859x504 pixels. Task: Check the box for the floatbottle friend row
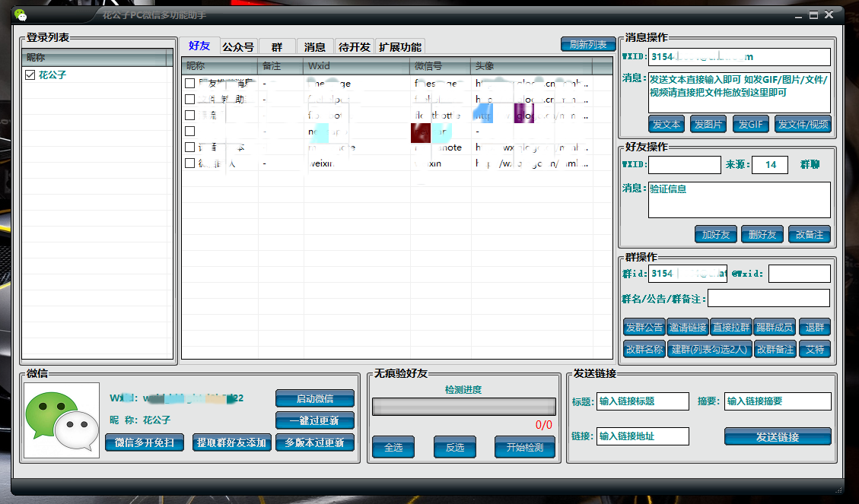click(x=190, y=116)
